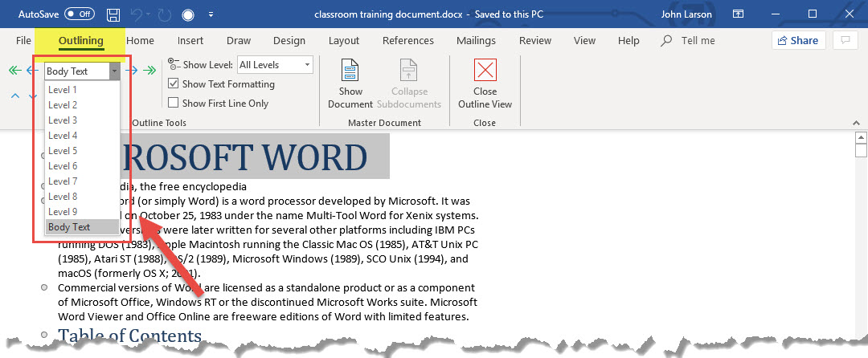This screenshot has height=358, width=868.
Task: Click the Save icon in title bar
Action: (x=113, y=14)
